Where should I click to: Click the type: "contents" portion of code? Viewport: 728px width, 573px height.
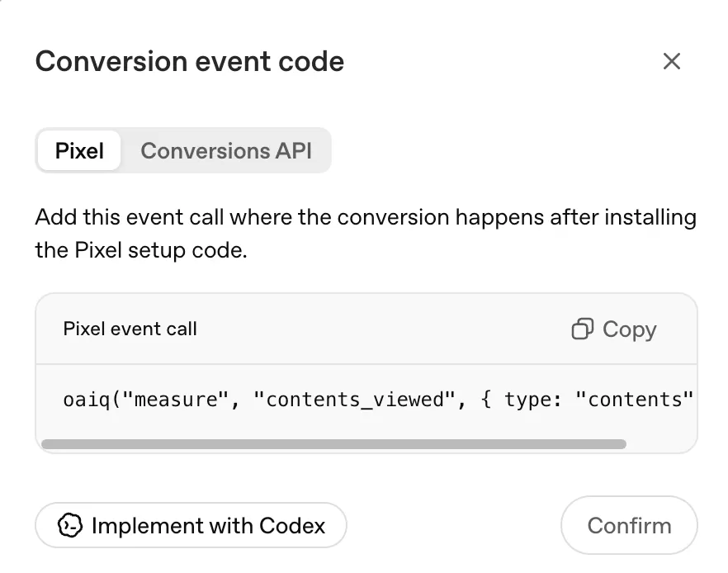tap(598, 400)
